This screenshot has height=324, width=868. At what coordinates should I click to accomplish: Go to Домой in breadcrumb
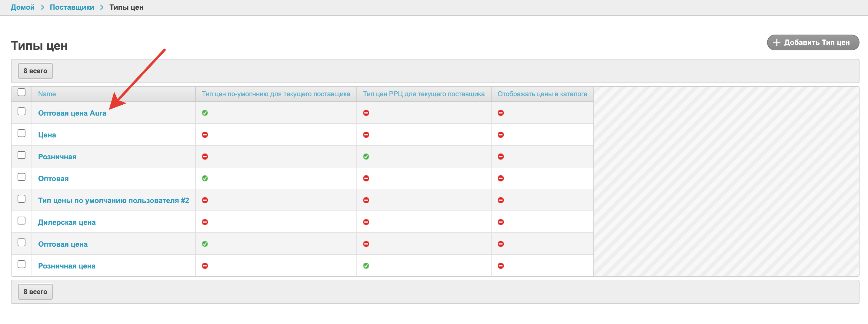click(x=22, y=7)
